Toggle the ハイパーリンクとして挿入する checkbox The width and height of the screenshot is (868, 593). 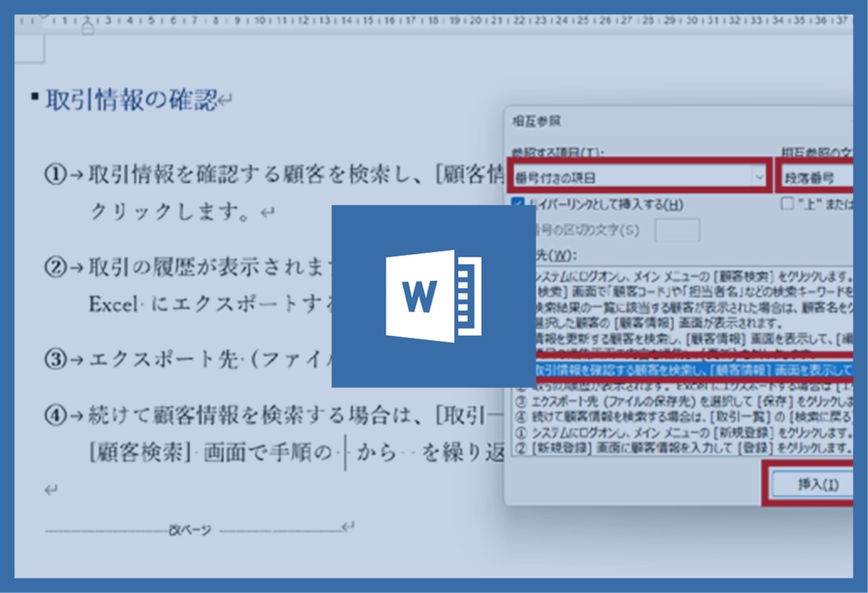click(517, 204)
